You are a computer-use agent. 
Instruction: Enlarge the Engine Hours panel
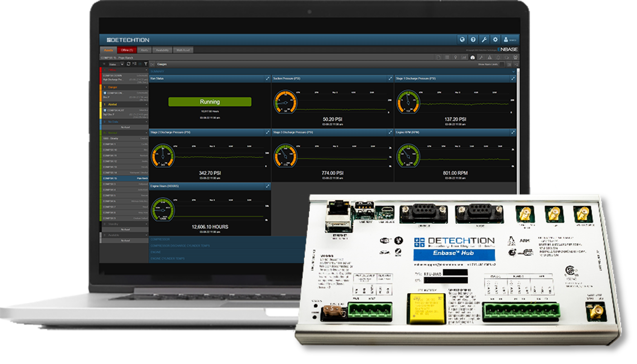tap(268, 186)
